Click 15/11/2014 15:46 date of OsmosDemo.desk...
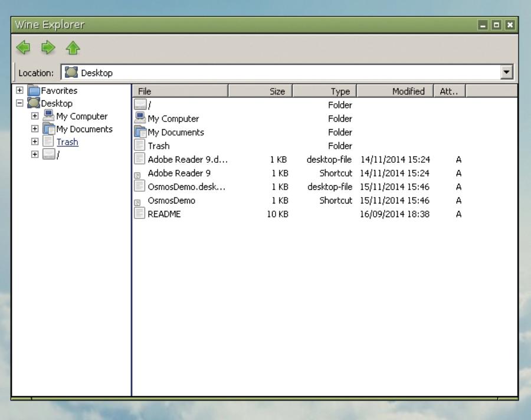Viewport: 531px width, 420px height. [x=395, y=187]
